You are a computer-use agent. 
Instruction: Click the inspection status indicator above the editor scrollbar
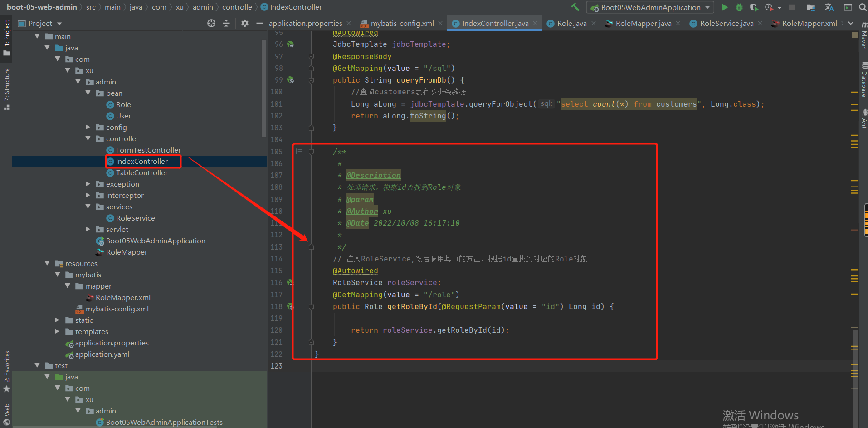(854, 35)
